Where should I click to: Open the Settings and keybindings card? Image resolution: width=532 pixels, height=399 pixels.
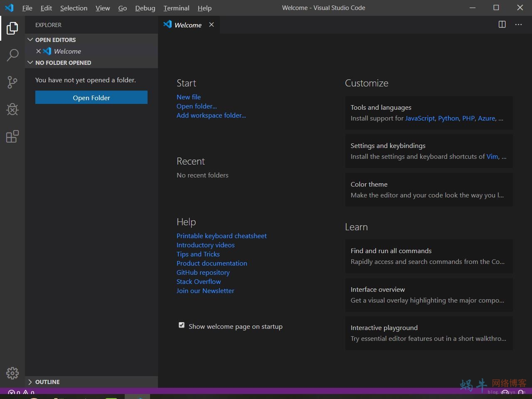coord(429,151)
